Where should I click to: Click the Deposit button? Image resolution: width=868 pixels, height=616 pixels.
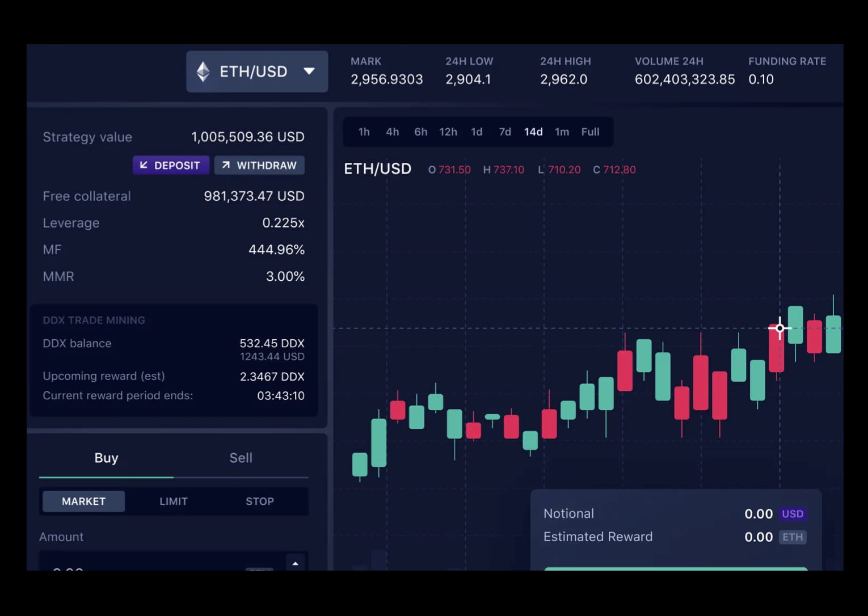click(x=171, y=165)
